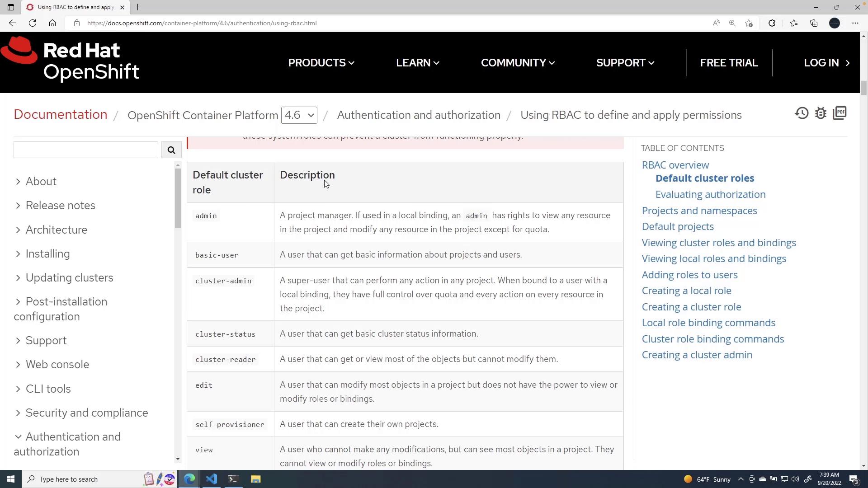The image size is (868, 488).
Task: Expand the About section in sidebar
Action: point(35,182)
